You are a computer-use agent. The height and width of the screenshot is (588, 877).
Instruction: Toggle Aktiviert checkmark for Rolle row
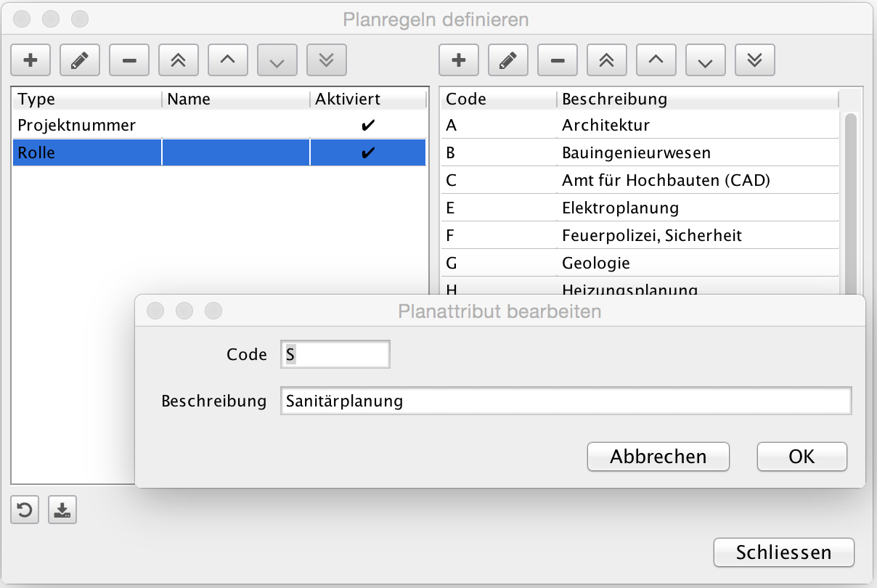coord(368,153)
